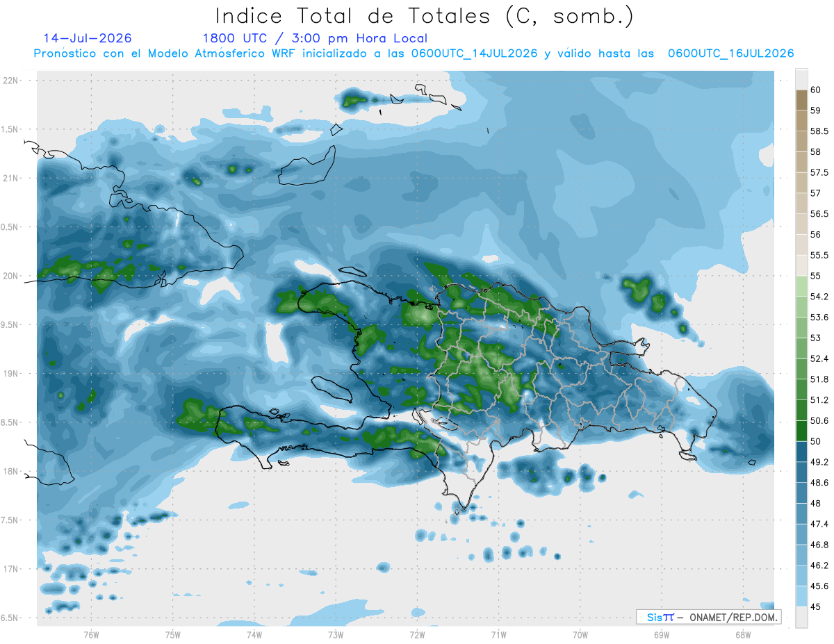This screenshot has width=834, height=644.
Task: Click the colorbar value "49.2"
Action: click(x=820, y=462)
